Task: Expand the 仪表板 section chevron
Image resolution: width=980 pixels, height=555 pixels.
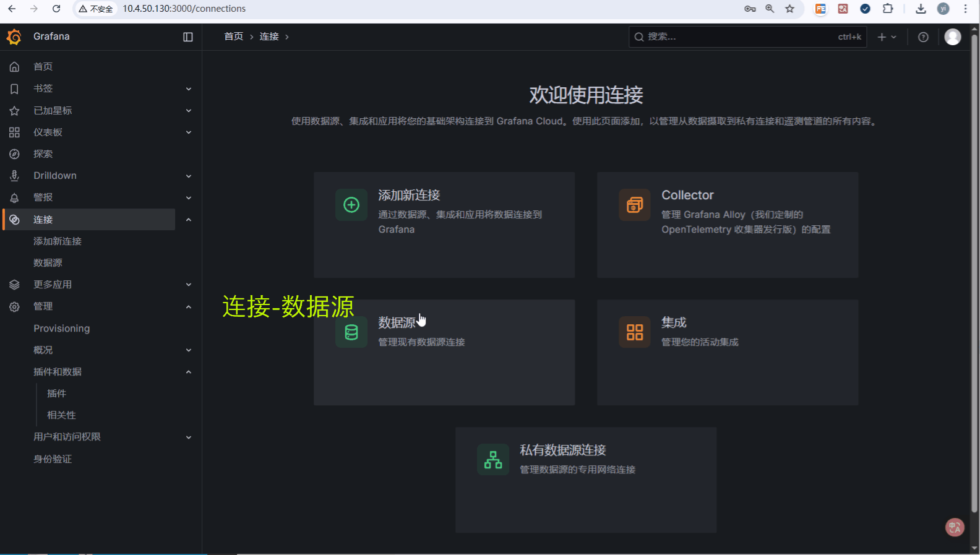Action: pyautogui.click(x=189, y=132)
